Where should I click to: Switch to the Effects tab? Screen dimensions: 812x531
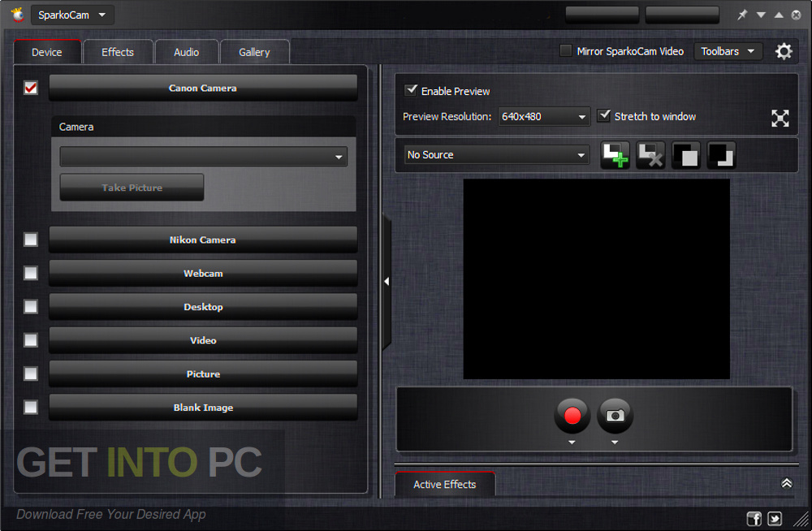[x=118, y=52]
